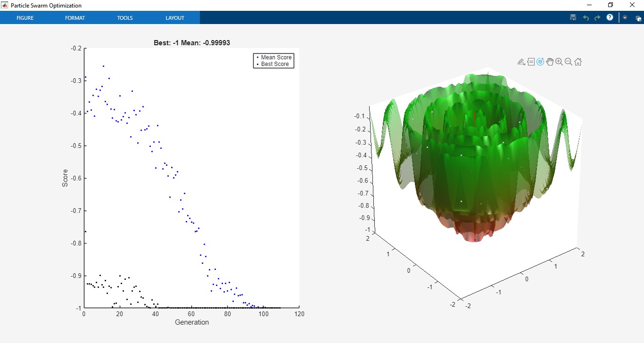Dock the figure using the corner icon
Image resolution: width=644 pixels, height=343 pixels.
pyautogui.click(x=638, y=19)
